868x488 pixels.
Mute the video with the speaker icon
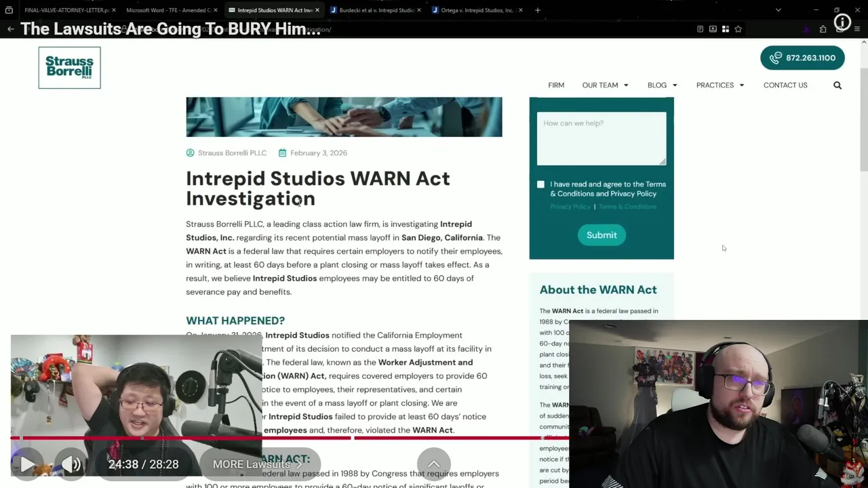coord(71,464)
